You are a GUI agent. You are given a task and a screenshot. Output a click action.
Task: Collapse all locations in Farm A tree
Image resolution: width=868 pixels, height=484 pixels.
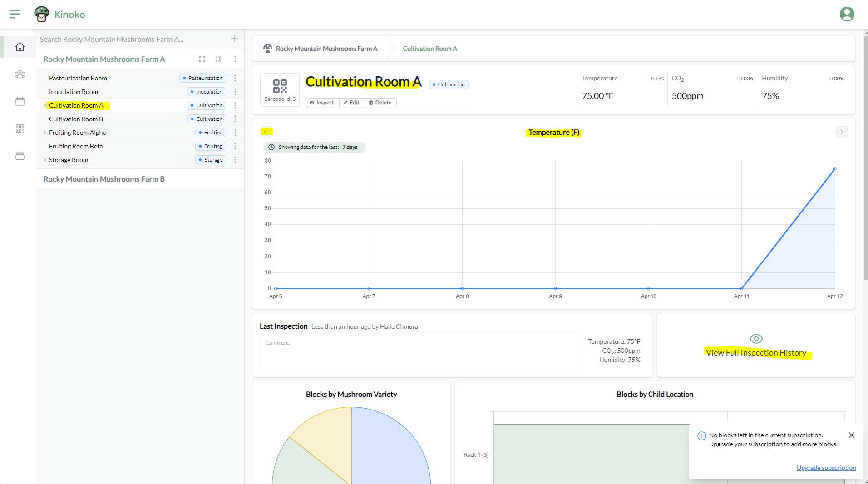click(x=218, y=59)
